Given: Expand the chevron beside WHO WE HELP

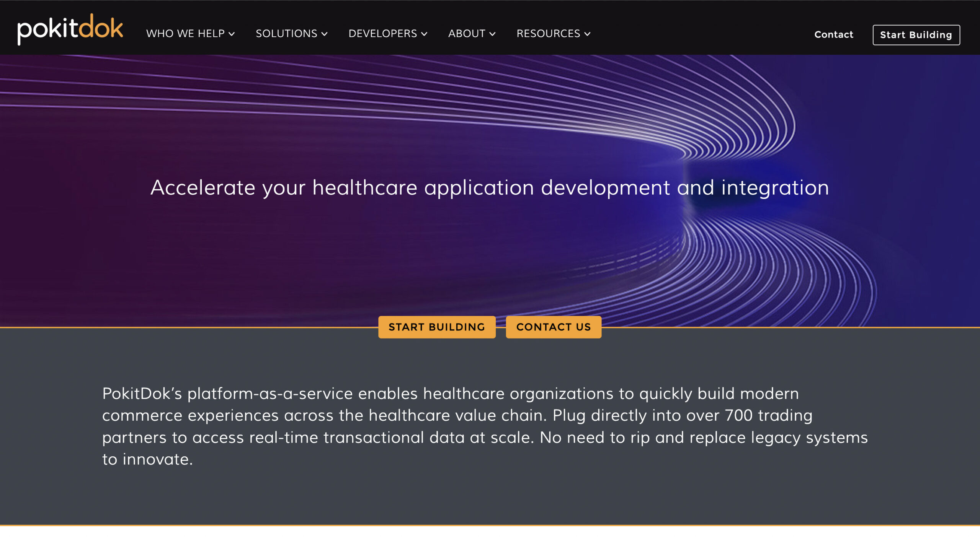Looking at the screenshot, I should (232, 34).
